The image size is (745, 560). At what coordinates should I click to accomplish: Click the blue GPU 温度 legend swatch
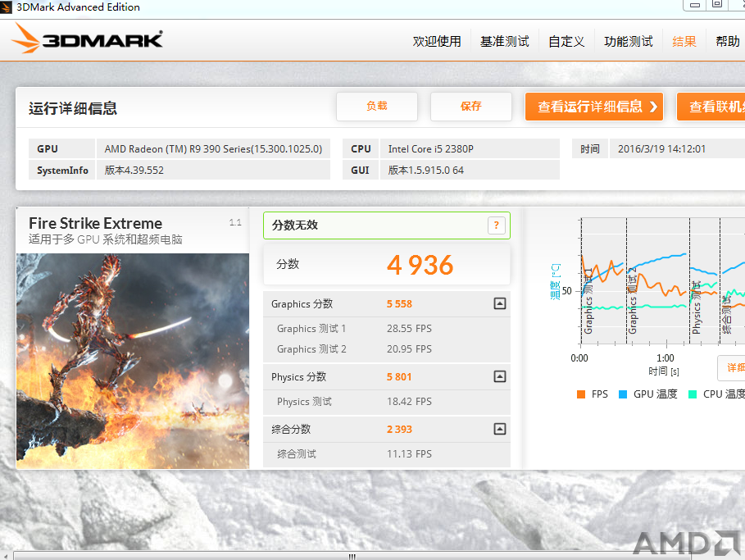point(623,394)
